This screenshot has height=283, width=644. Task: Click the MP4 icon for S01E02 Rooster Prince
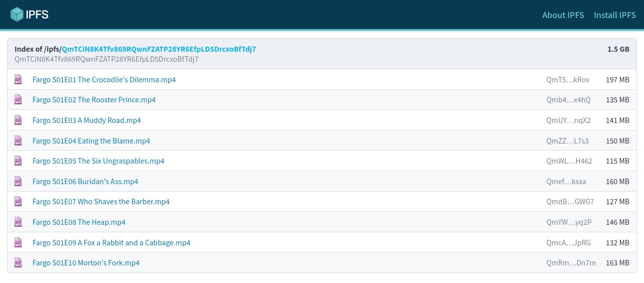point(18,100)
